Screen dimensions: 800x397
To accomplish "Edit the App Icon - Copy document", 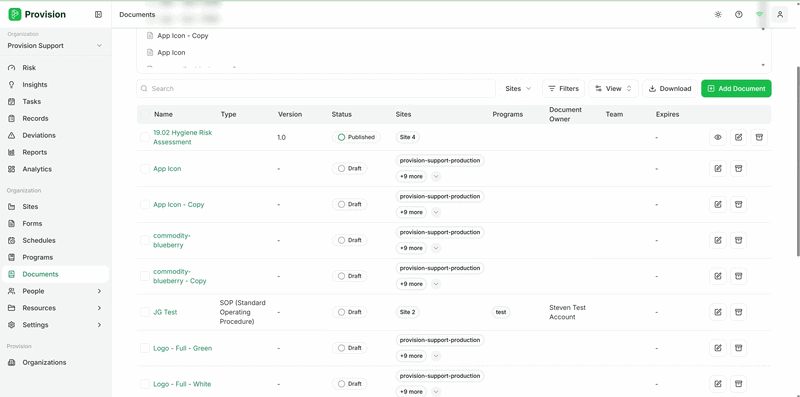I will click(x=718, y=204).
